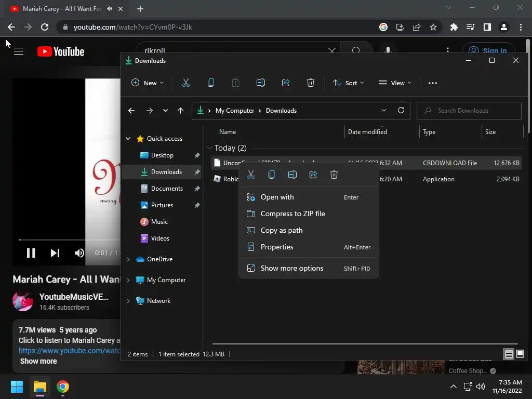Click the Chrome URL address bar
532x399 pixels.
[x=217, y=27]
